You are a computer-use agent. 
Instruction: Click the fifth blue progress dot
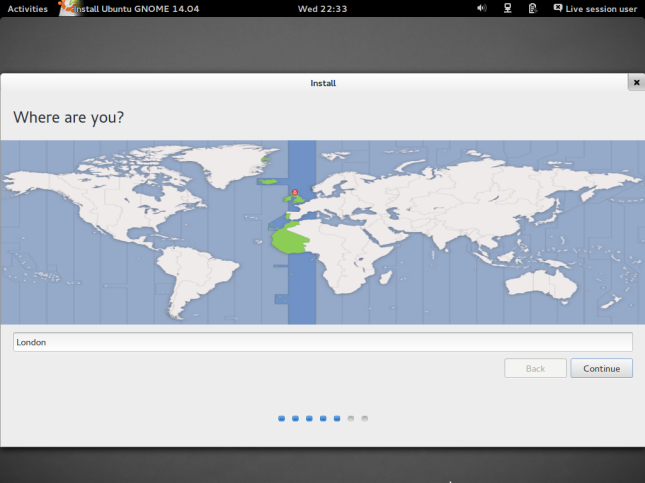pos(337,418)
